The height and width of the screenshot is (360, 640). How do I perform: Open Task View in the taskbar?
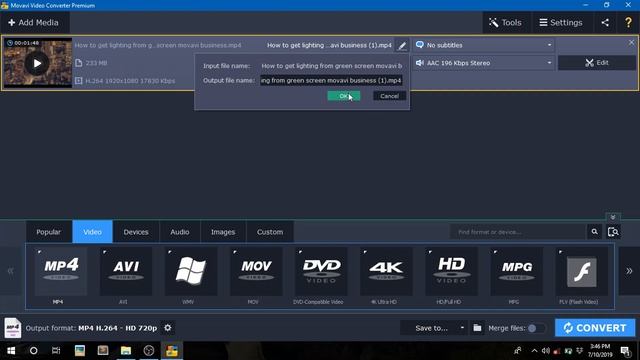pos(56,351)
